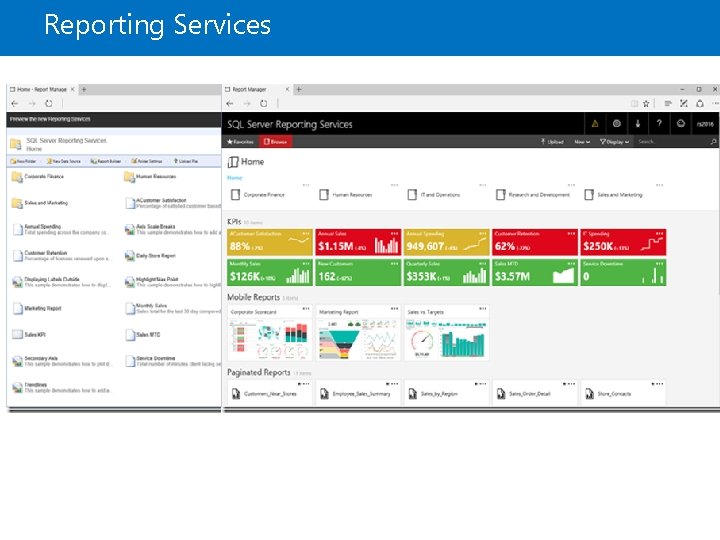Click the rs2016 user name in header

705,124
